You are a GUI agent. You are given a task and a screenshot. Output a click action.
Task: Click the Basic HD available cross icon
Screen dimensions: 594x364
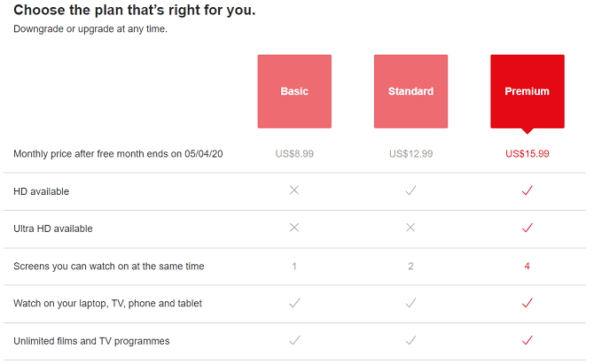[x=294, y=190]
